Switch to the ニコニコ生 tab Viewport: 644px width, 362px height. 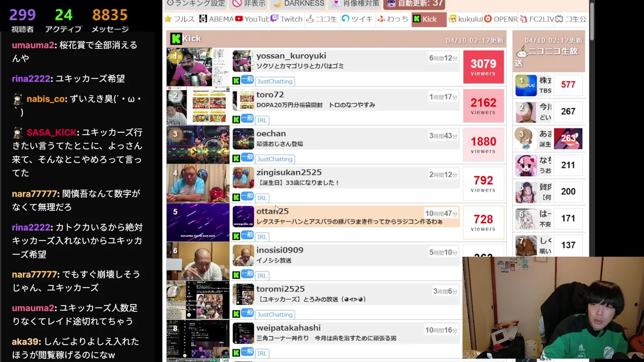(321, 19)
